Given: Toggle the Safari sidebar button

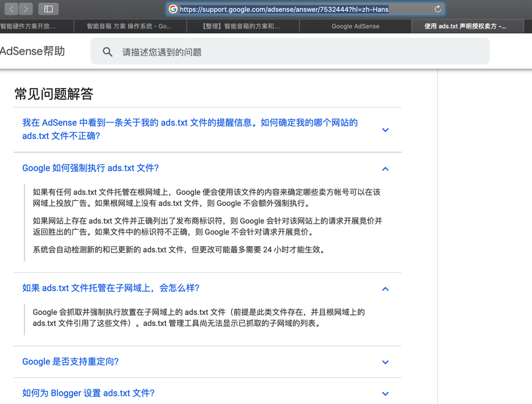Looking at the screenshot, I should [x=48, y=9].
